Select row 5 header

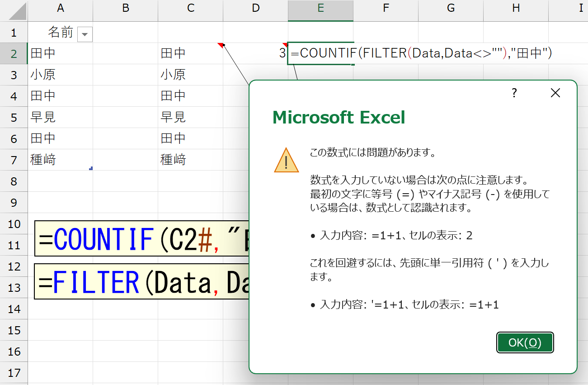14,117
